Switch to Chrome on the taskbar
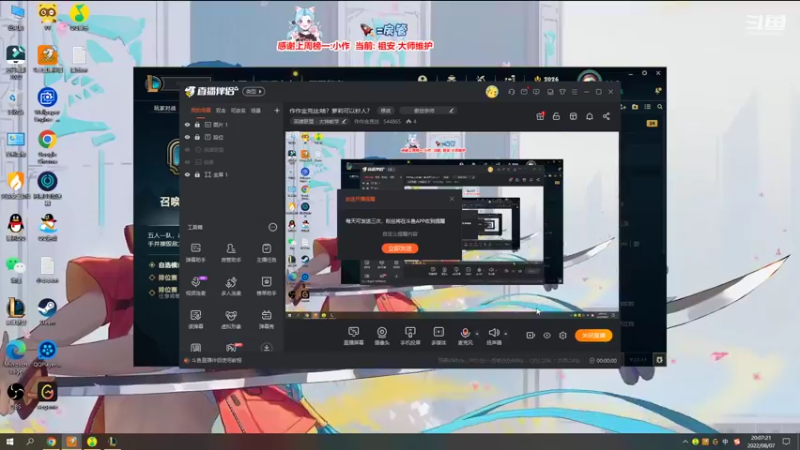This screenshot has width=800, height=450. pyautogui.click(x=51, y=442)
